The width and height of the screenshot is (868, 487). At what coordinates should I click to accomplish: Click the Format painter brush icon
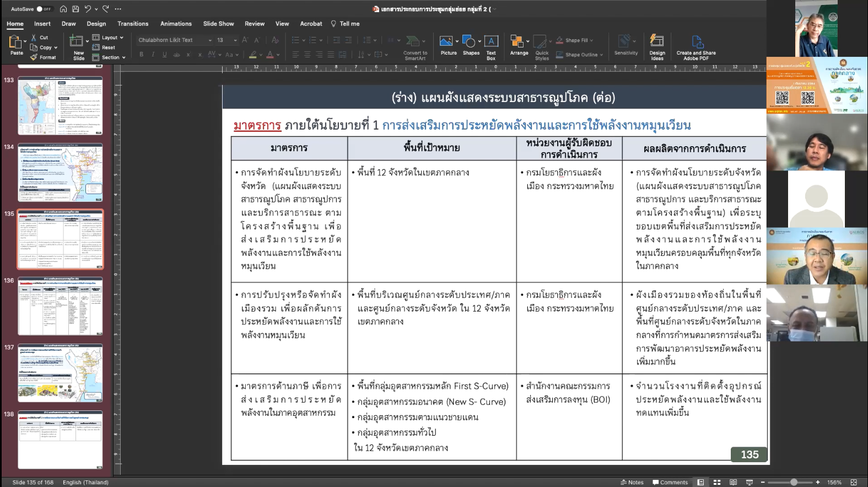pos(34,57)
